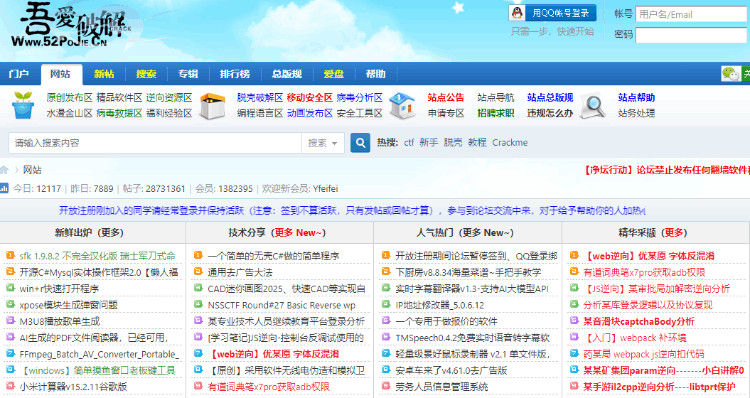Screen dimensions: 750x398
Task: Click 更多 in the 新鲜出炉 header
Action: [x=110, y=232]
